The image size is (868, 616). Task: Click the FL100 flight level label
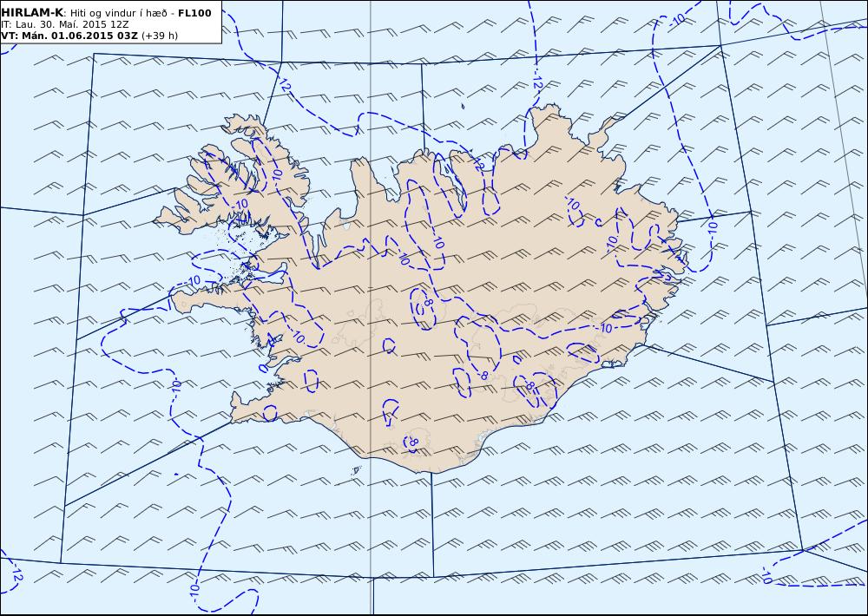coord(194,13)
